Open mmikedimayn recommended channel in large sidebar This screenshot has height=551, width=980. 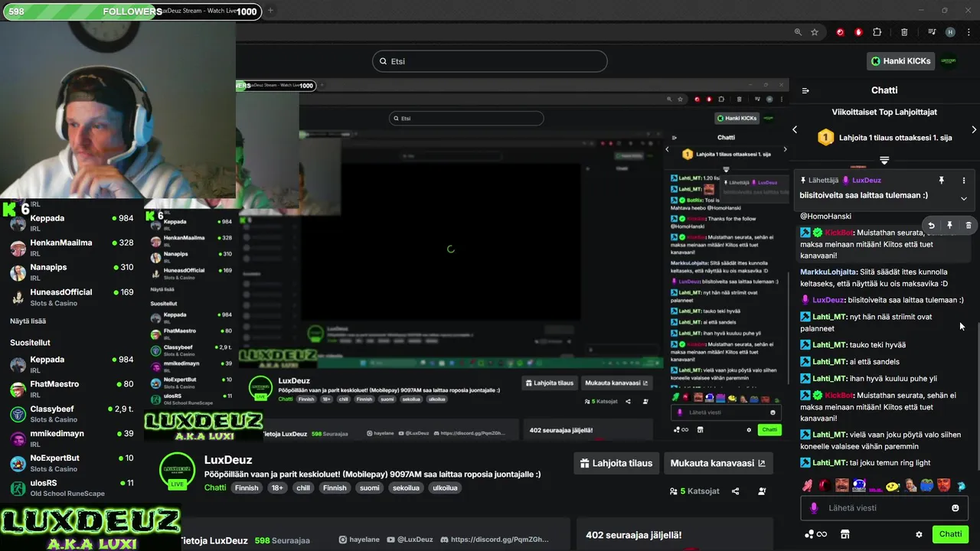click(x=71, y=438)
